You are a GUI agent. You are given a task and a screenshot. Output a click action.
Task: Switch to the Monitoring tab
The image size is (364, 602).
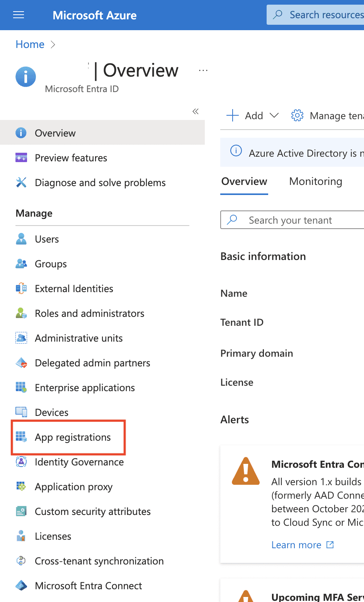pos(315,181)
